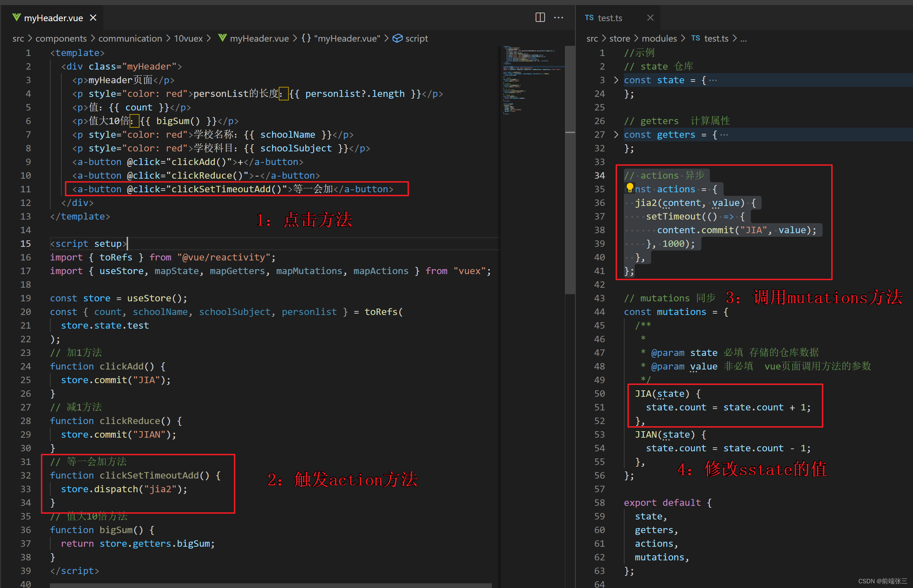Open the myHeader.vue file breadcrumb
This screenshot has width=913, height=588.
pyautogui.click(x=259, y=38)
